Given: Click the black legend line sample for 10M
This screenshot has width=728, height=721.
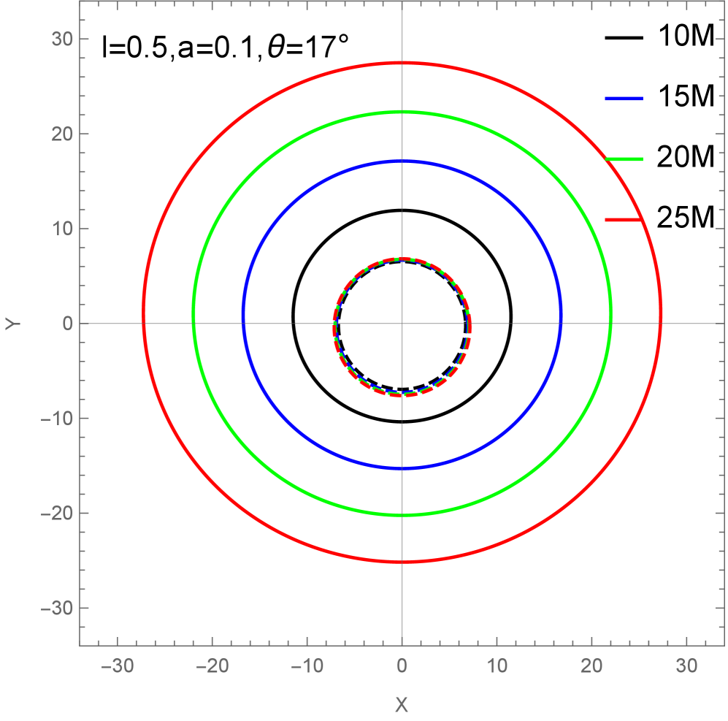Looking at the screenshot, I should click(x=624, y=38).
